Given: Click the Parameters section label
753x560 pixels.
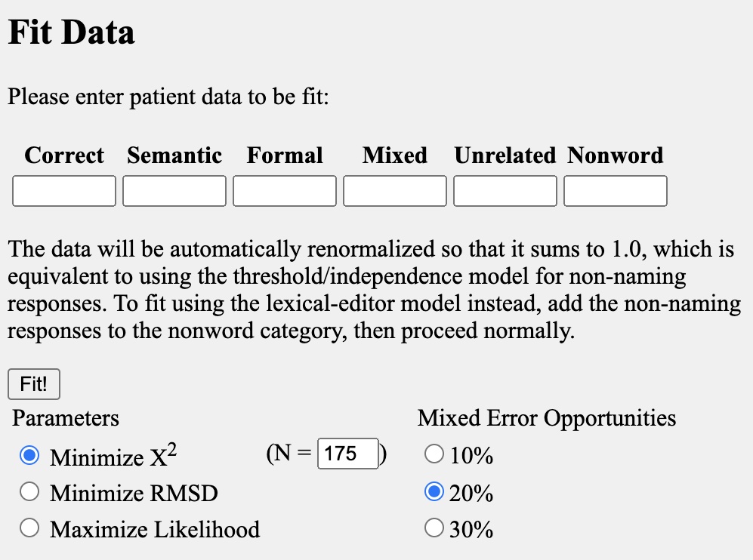Looking at the screenshot, I should coord(65,418).
